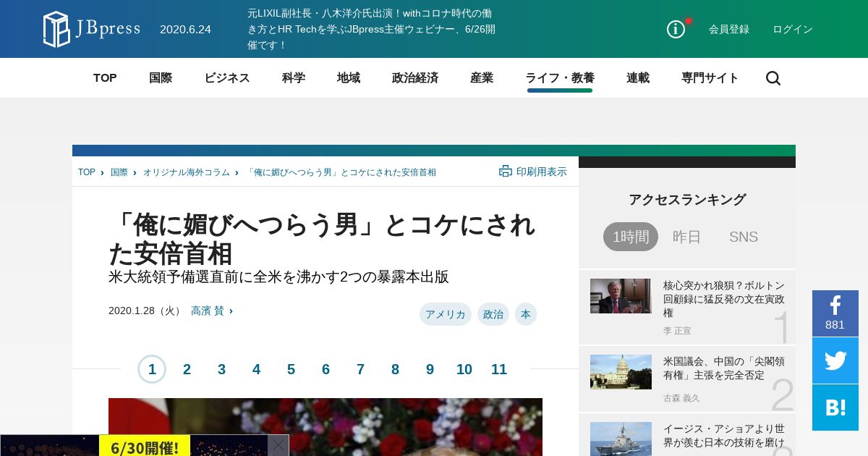
Task: Select the 政治 tag
Action: (x=493, y=314)
